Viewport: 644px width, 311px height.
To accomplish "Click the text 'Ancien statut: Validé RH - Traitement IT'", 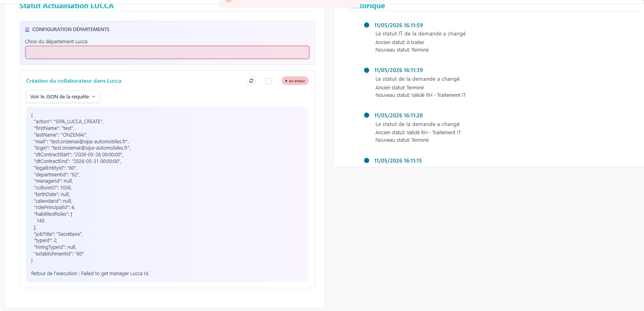I will coord(418,133).
